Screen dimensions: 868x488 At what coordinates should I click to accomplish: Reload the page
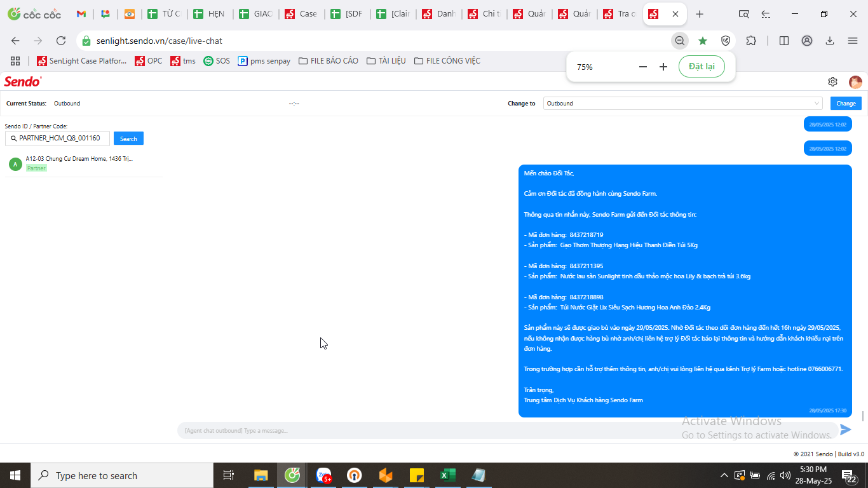61,41
